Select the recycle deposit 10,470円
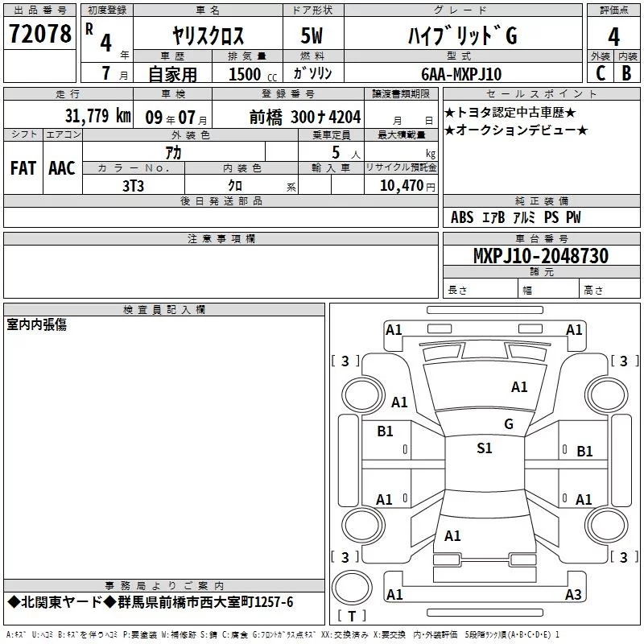 pos(407,186)
